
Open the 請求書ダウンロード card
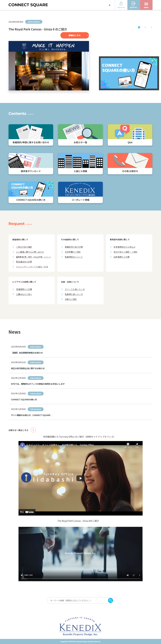click(31, 163)
